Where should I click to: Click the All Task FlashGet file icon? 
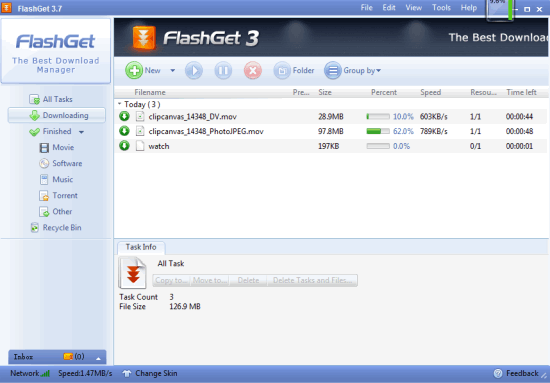tap(133, 273)
